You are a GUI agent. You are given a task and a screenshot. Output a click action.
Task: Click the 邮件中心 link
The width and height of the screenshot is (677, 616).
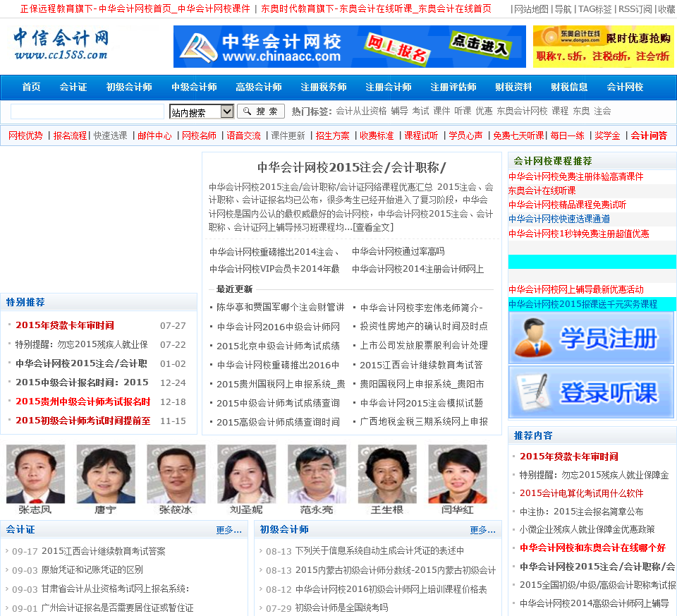(x=154, y=135)
